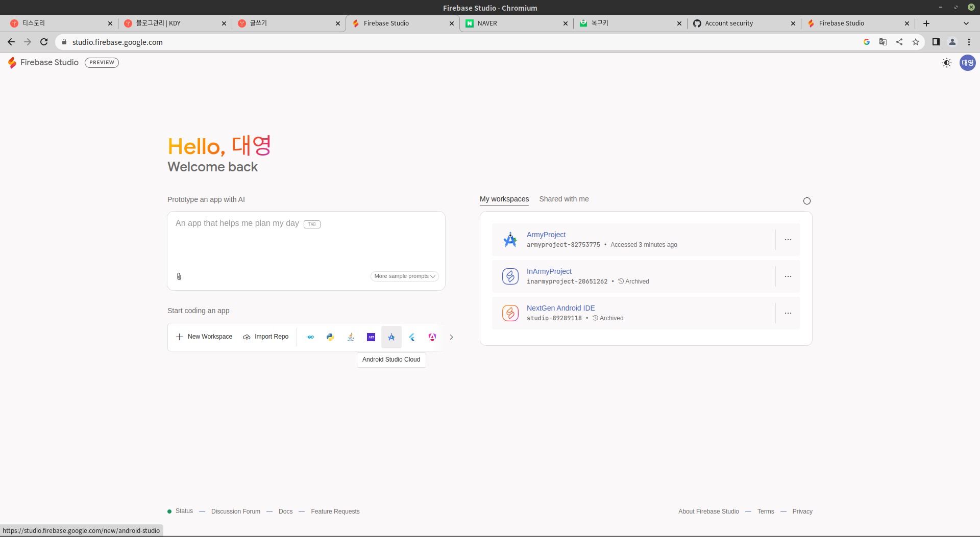Image resolution: width=980 pixels, height=537 pixels.
Task: Open the Terms link
Action: (x=766, y=512)
